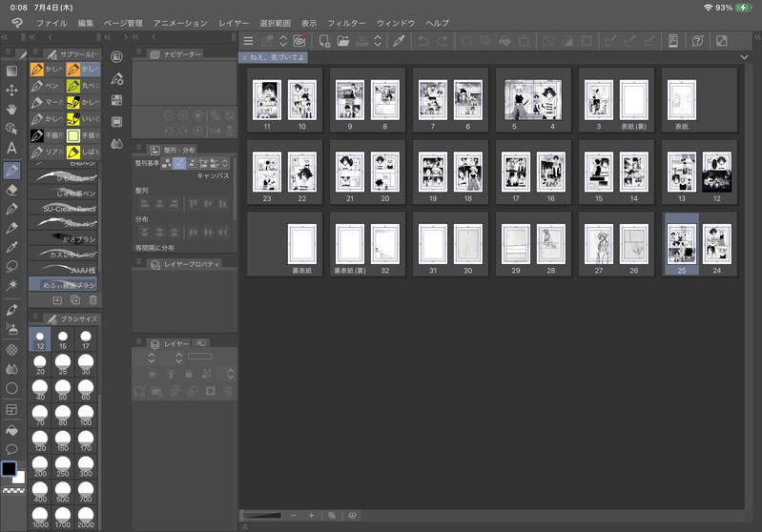Image resolution: width=762 pixels, height=532 pixels.
Task: Open the help question-mark icon in command bar
Action: 697,41
